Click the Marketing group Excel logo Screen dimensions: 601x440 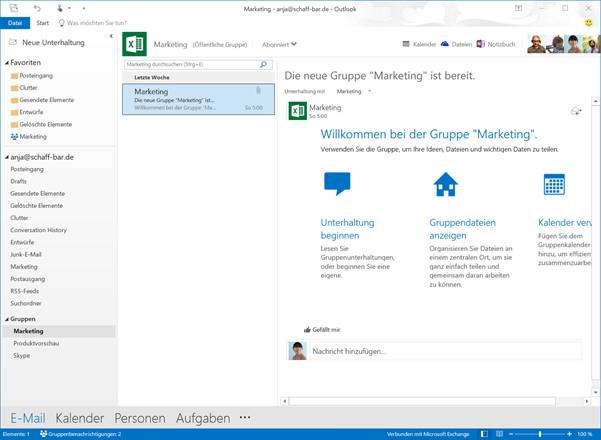coord(134,44)
